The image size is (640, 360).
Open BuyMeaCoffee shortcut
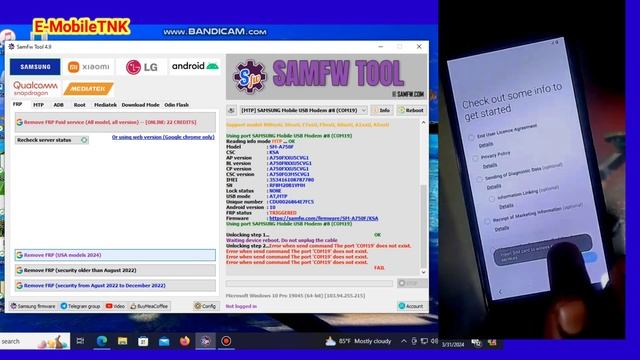[x=149, y=306]
